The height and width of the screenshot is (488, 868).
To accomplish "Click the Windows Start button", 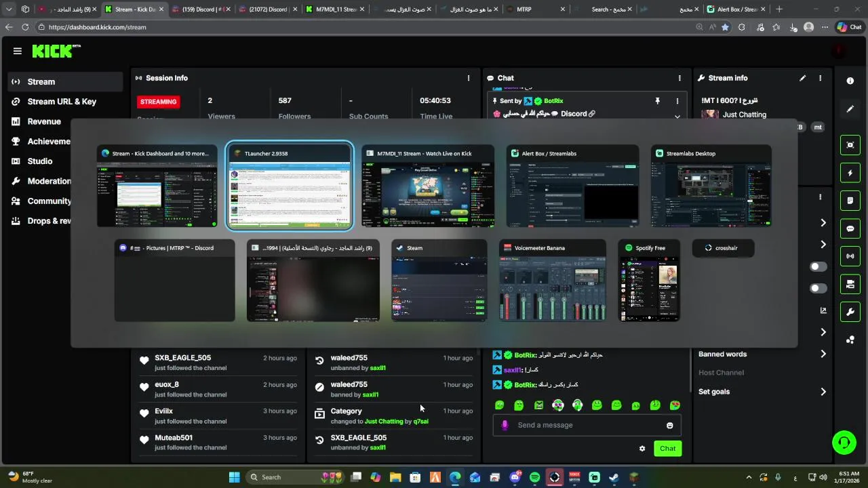I will [x=234, y=477].
